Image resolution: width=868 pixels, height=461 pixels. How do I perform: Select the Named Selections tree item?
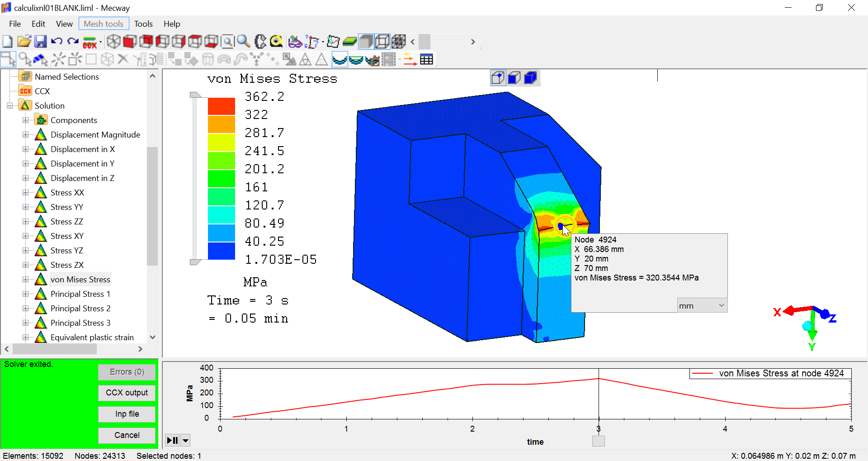(x=66, y=76)
